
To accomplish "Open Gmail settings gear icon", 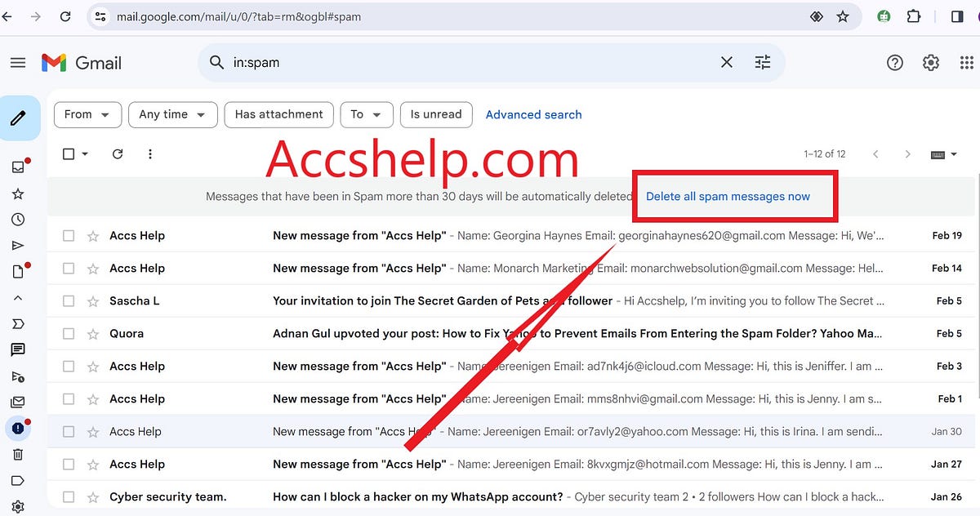I will coord(931,62).
